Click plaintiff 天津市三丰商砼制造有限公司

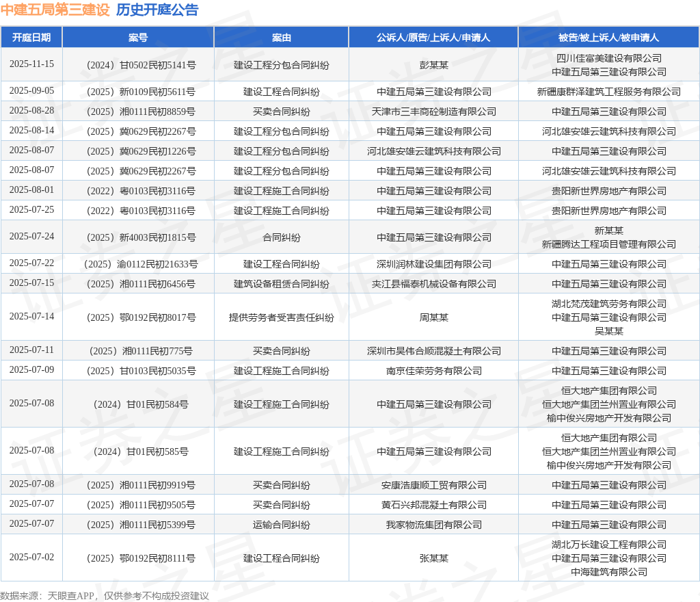433,112
